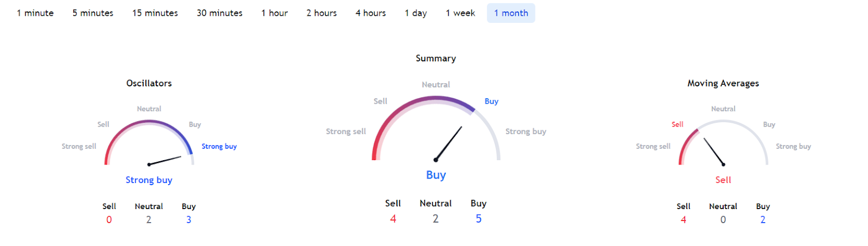Click the Moving Averages heading
The height and width of the screenshot is (246, 868).
click(723, 83)
